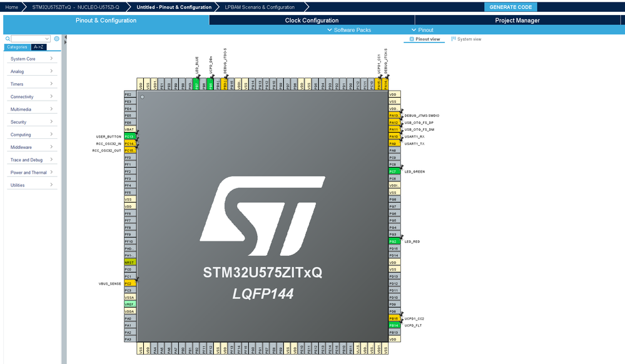Select pin PB15 on the chip
The image size is (625, 364).
395,318
